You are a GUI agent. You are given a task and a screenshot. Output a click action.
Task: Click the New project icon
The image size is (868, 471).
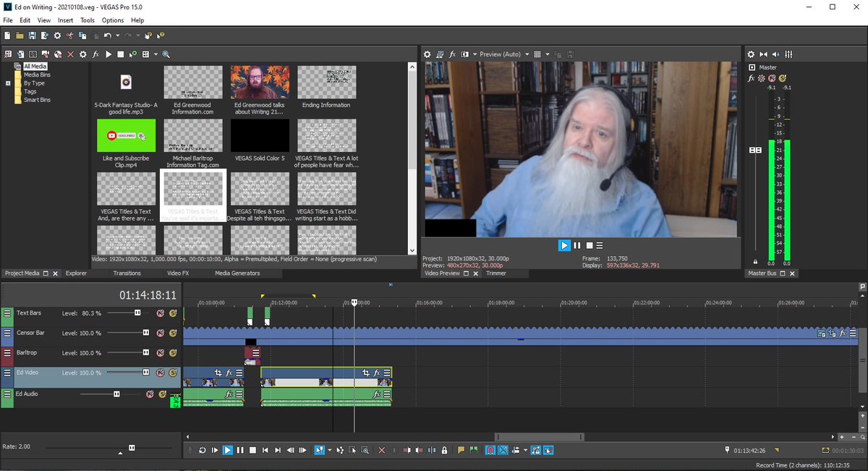click(x=7, y=35)
